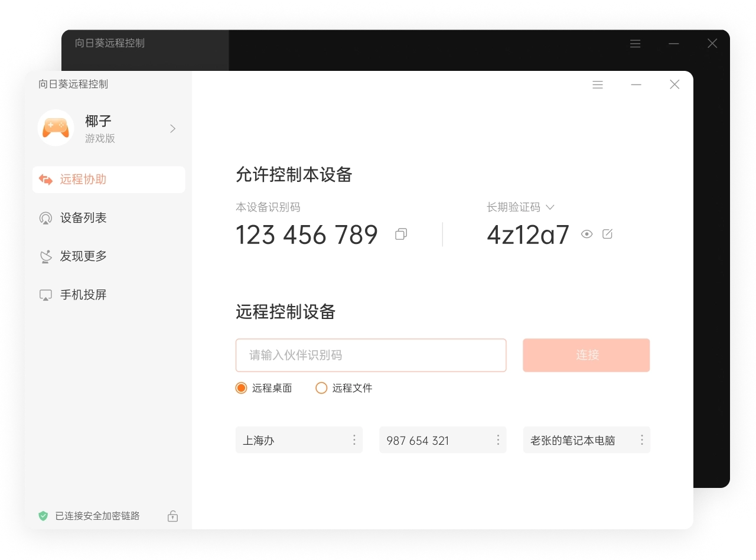Viewport: 756px width, 560px height.
Task: Open options for 老张的笔记本电脑
Action: point(641,440)
